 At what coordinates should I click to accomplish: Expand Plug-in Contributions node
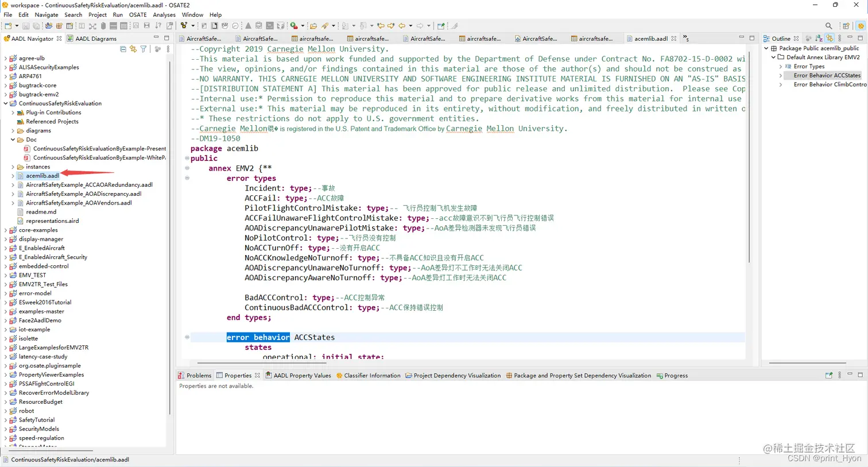click(x=13, y=113)
